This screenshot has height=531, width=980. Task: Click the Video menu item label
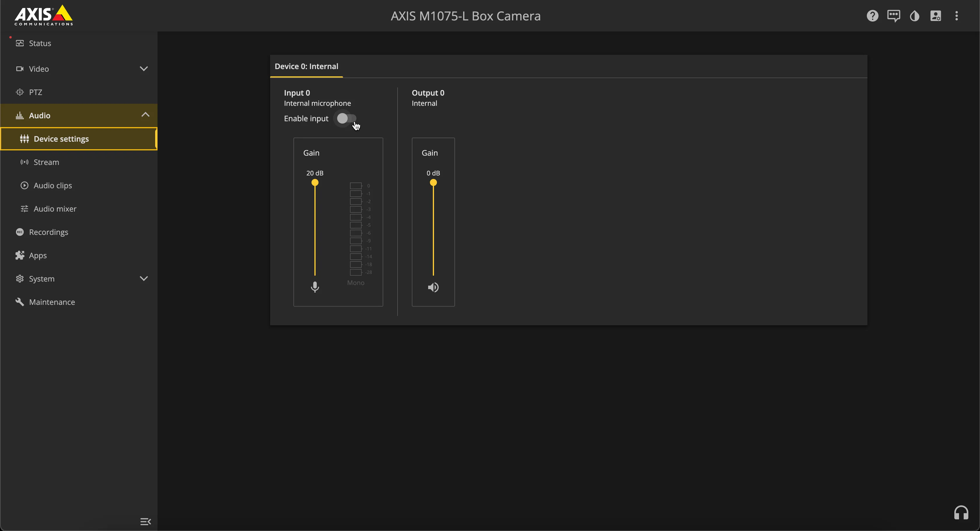pos(39,69)
